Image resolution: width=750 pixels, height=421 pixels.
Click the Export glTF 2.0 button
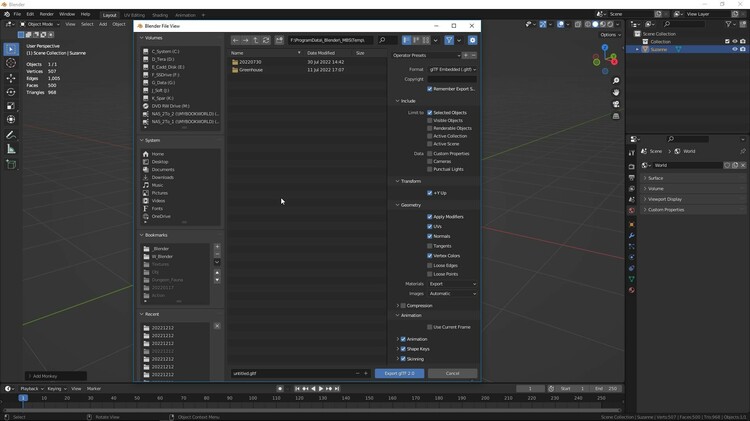(399, 373)
